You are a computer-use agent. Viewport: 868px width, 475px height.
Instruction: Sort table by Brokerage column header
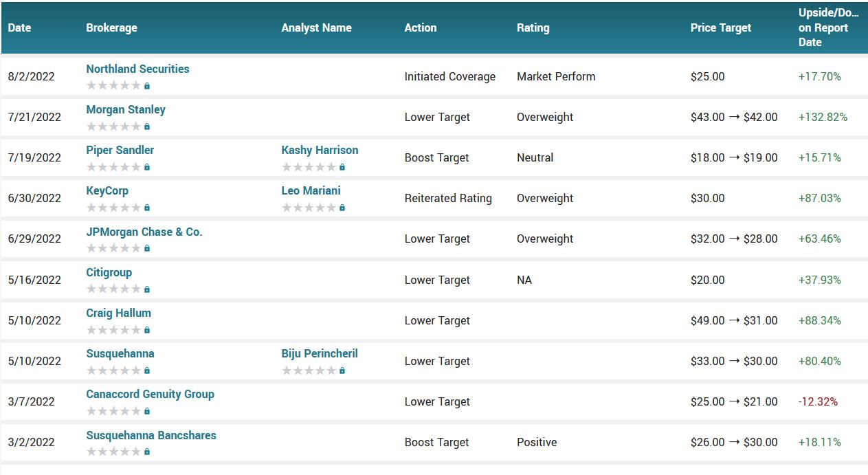111,27
